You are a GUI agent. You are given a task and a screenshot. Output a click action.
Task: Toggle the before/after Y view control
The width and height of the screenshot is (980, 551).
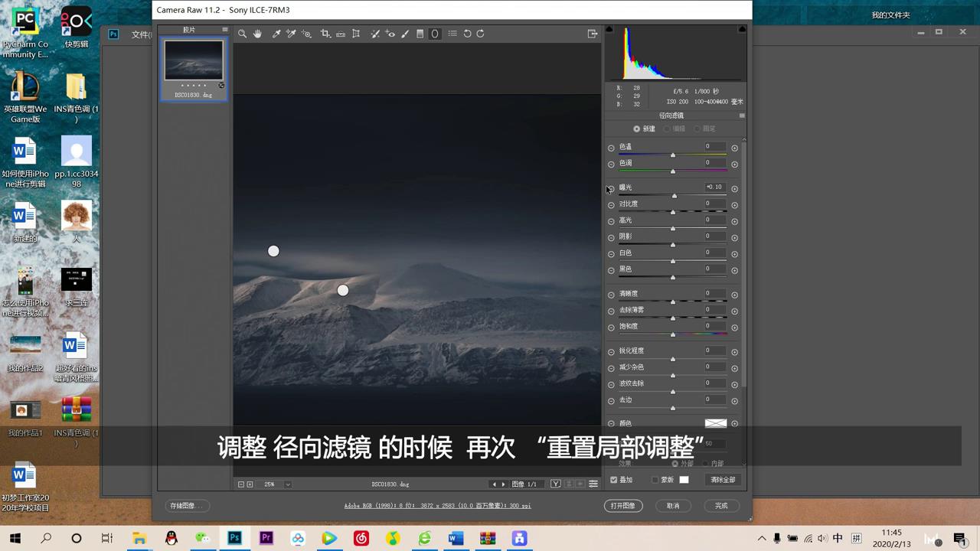pos(555,484)
